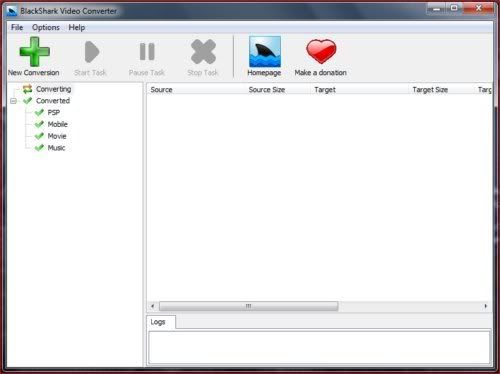Maximize the BlackShark window

(454, 9)
